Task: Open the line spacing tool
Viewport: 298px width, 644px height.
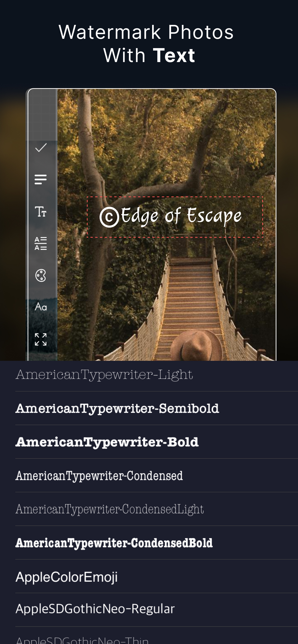Action: tap(41, 243)
